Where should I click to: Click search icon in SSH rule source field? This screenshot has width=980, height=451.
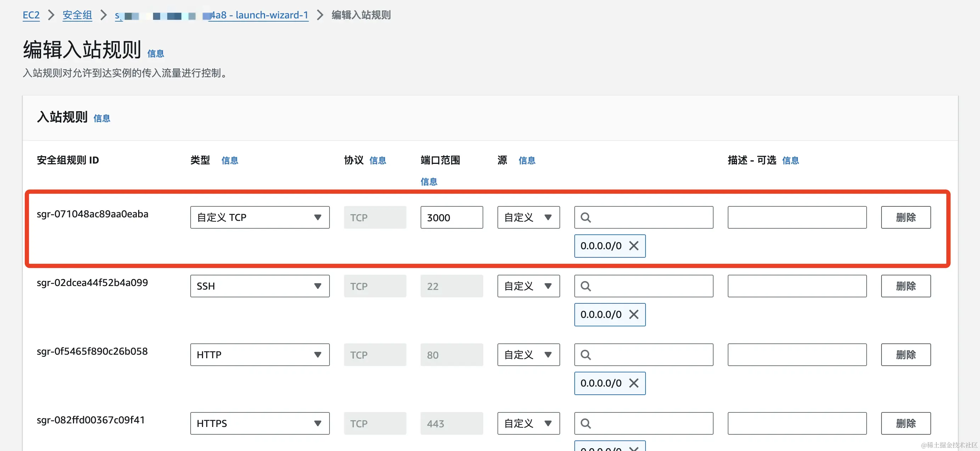coord(586,286)
